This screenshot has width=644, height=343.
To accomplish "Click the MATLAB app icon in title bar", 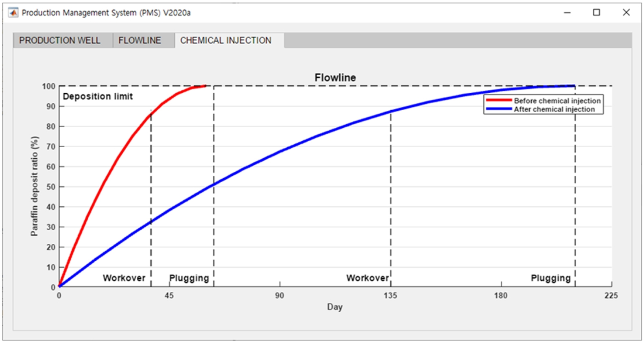I will (13, 13).
